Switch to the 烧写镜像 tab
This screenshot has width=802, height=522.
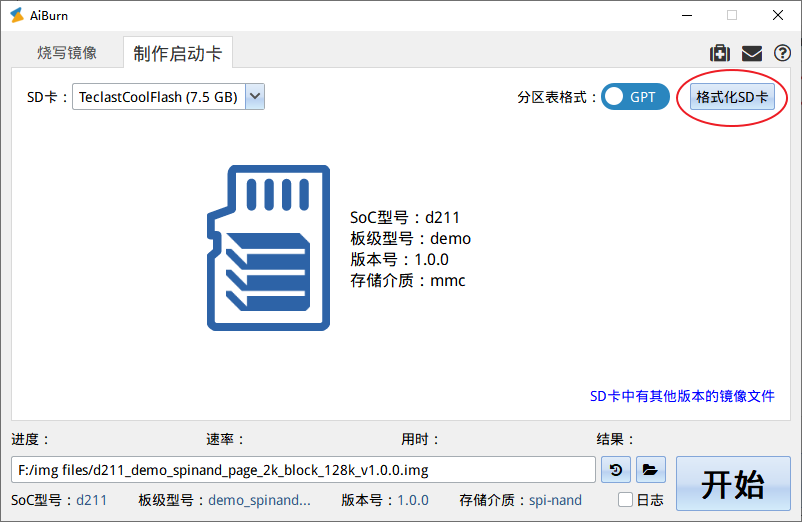(67, 53)
